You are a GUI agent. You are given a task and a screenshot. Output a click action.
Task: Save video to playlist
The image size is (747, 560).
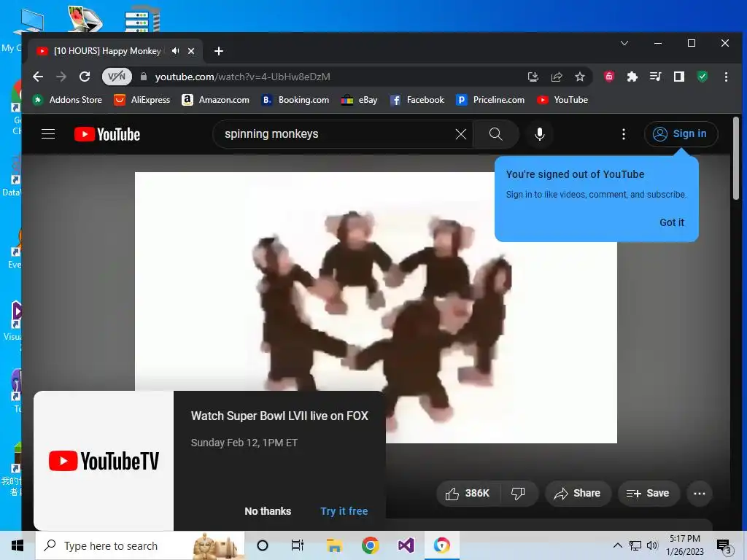[x=648, y=494]
